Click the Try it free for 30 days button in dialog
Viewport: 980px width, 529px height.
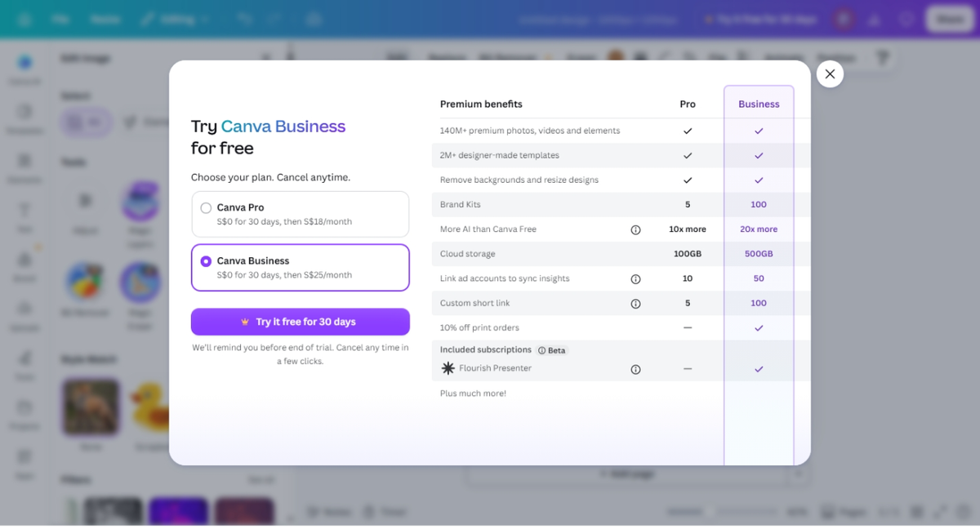pos(301,322)
